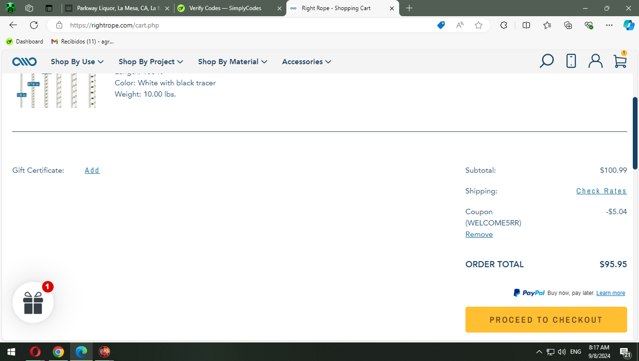The height and width of the screenshot is (361, 639).
Task: Open the favorites list icon
Action: 547,25
